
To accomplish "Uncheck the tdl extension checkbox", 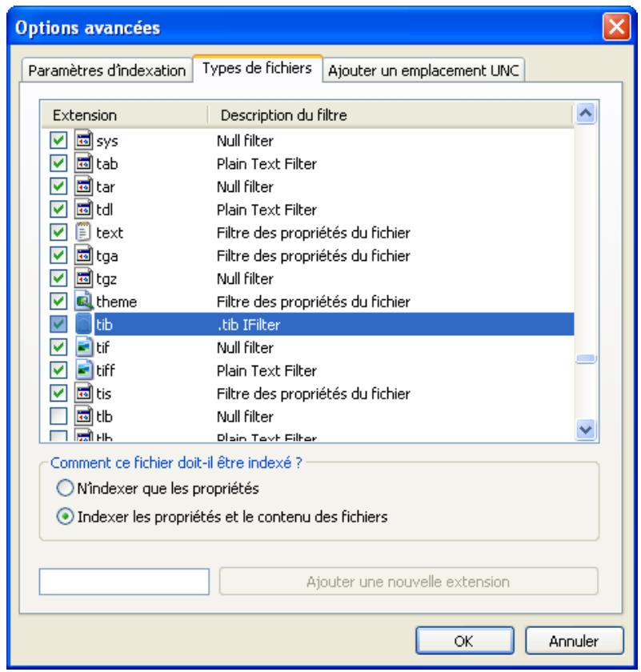I will [x=58, y=209].
